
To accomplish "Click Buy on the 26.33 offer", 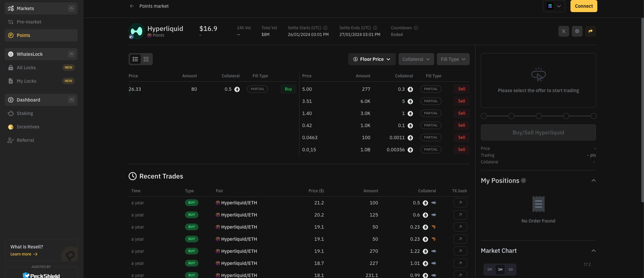I will [x=288, y=89].
